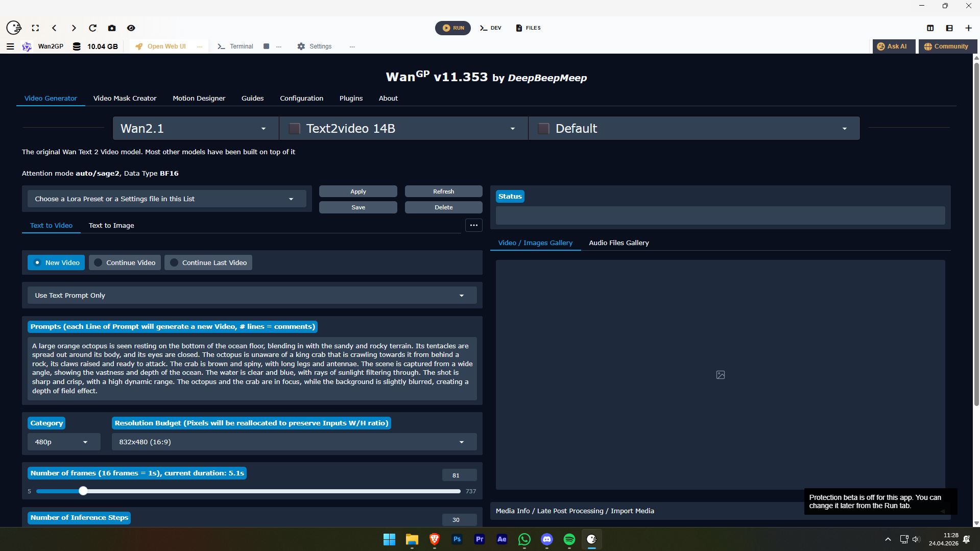Screen dimensions: 980x551
Task: Open the 832x480 (16:9) resolution dropdown
Action: coord(294,442)
